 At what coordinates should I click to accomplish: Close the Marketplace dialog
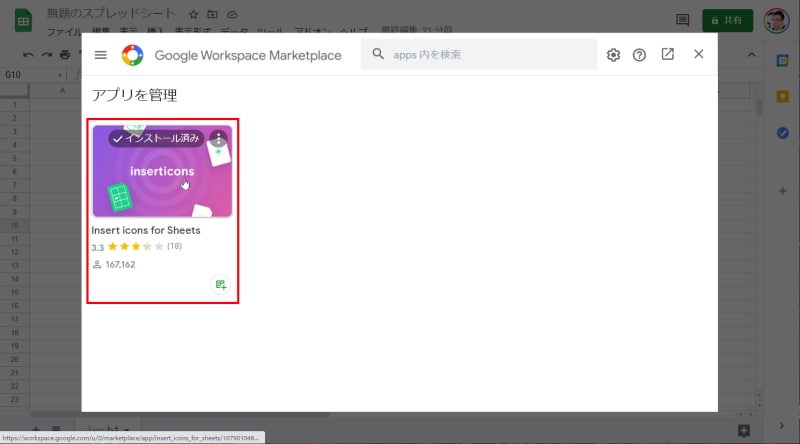698,54
